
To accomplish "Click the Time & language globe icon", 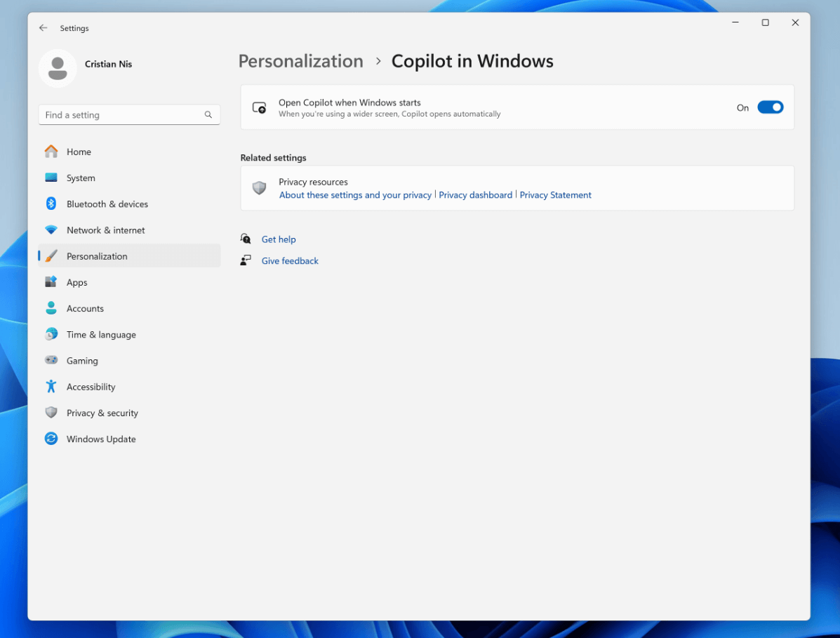I will click(x=51, y=334).
